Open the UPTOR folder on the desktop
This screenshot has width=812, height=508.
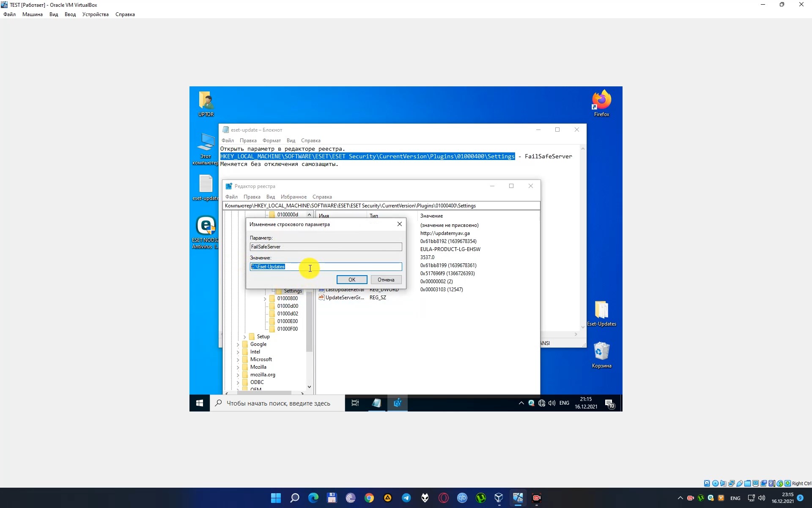click(x=206, y=104)
